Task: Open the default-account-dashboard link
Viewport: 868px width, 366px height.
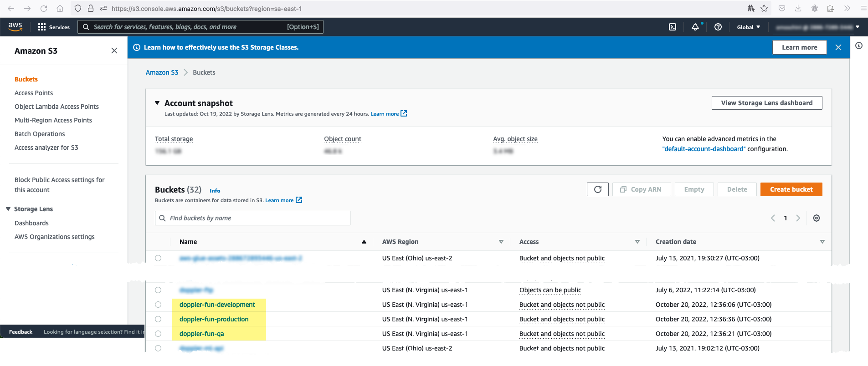Action: coord(704,149)
